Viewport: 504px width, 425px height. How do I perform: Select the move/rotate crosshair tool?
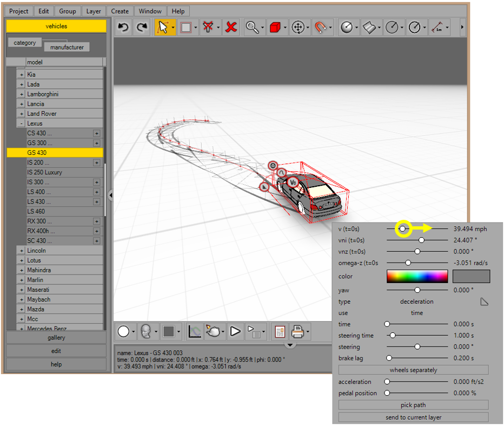click(x=298, y=28)
